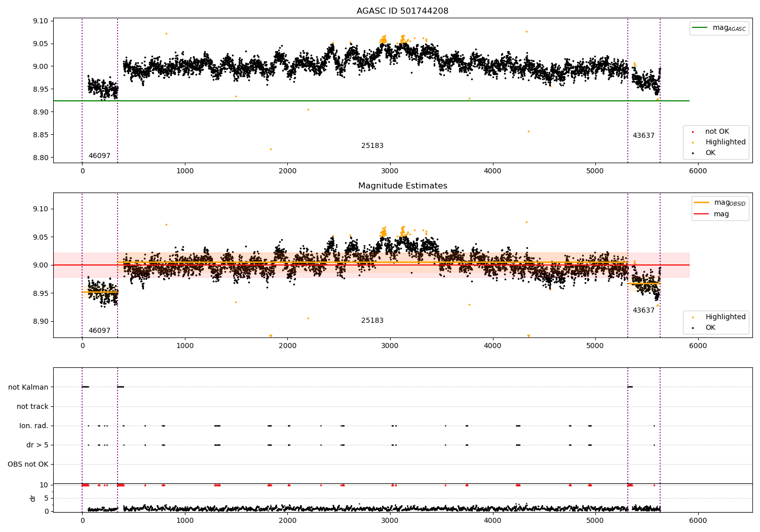The height and width of the screenshot is (532, 760).
Task: Click green line sample in mag AGASC legend
Action: pyautogui.click(x=700, y=28)
